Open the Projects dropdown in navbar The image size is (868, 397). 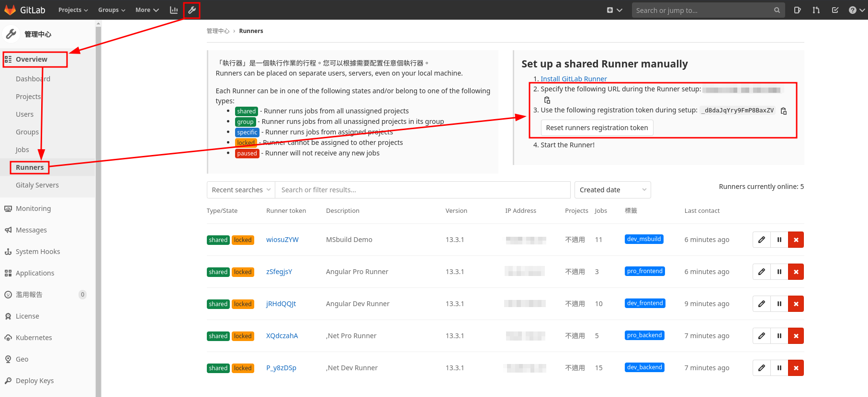[x=73, y=10]
